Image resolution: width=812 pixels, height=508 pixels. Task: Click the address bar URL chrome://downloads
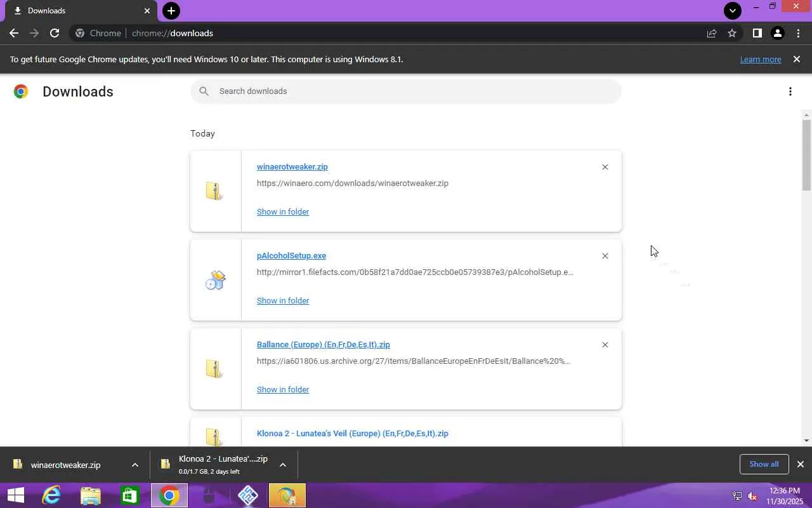click(x=172, y=33)
